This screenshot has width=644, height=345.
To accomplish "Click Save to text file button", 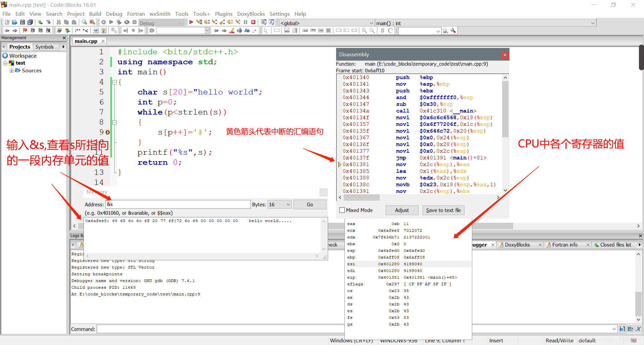I will [x=443, y=210].
